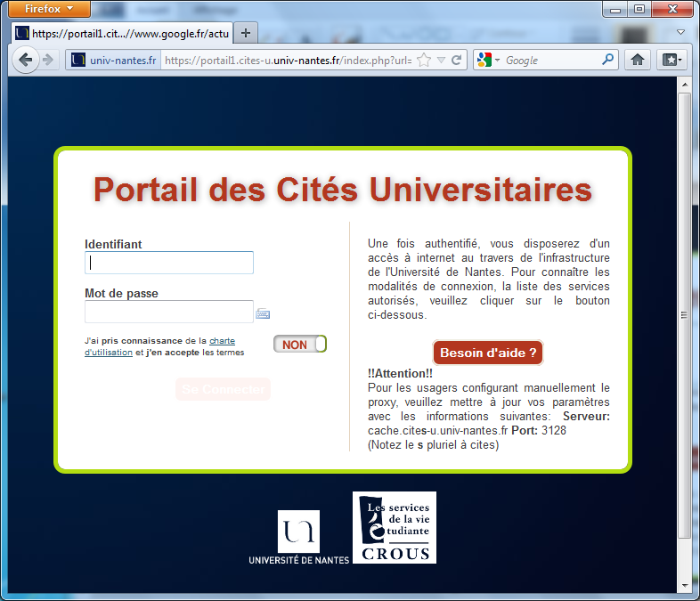Bookmark this page with the star icon
Screen dimensions: 700x601
424,61
